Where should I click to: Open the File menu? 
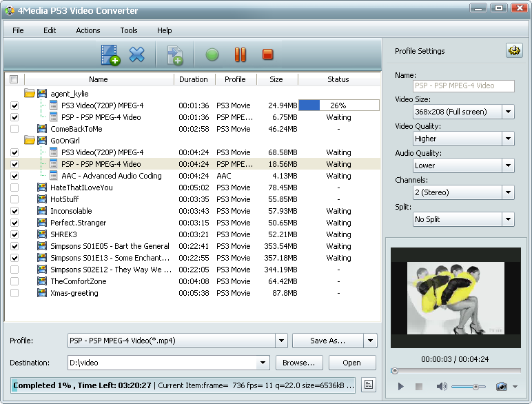[18, 30]
